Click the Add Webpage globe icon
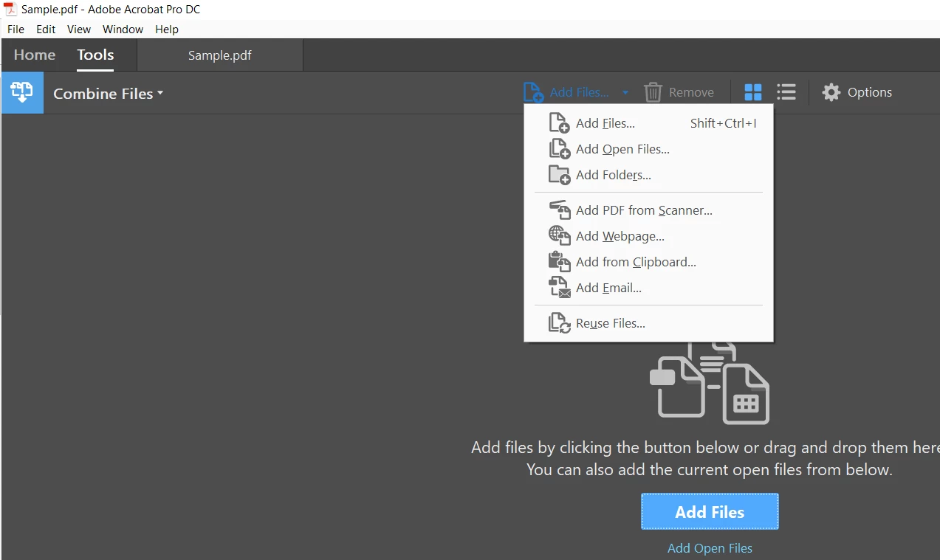The height and width of the screenshot is (560, 940). click(x=560, y=236)
